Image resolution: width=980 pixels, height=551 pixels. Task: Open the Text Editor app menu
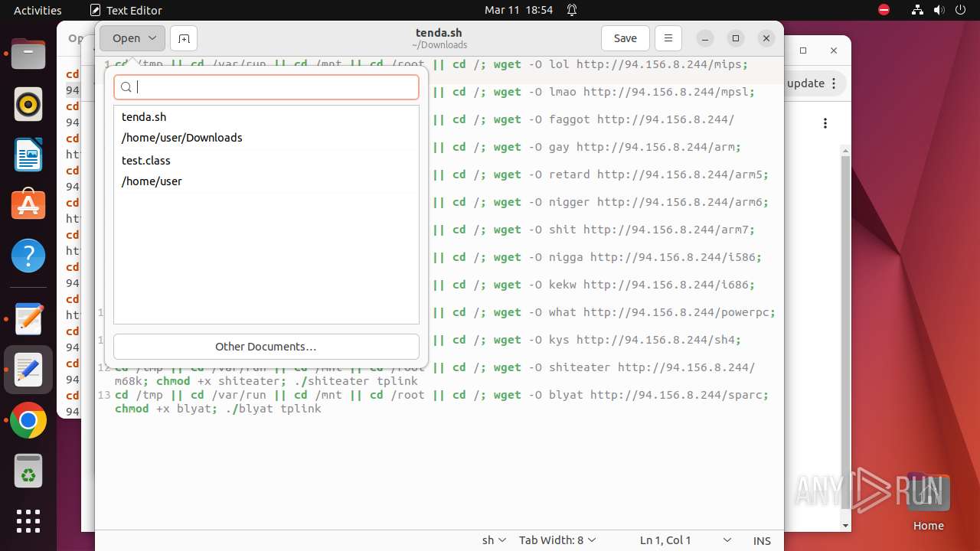126,10
